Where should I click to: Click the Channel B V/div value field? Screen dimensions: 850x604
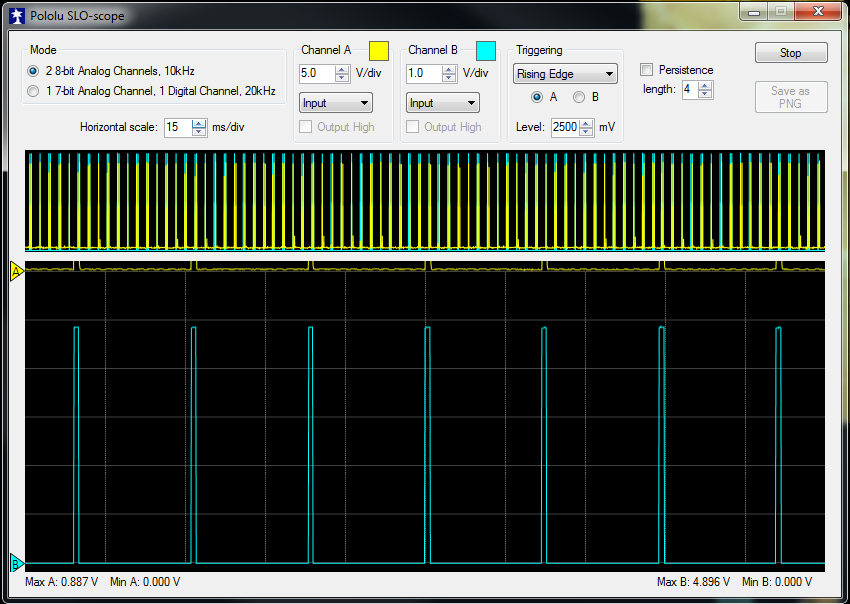point(424,74)
